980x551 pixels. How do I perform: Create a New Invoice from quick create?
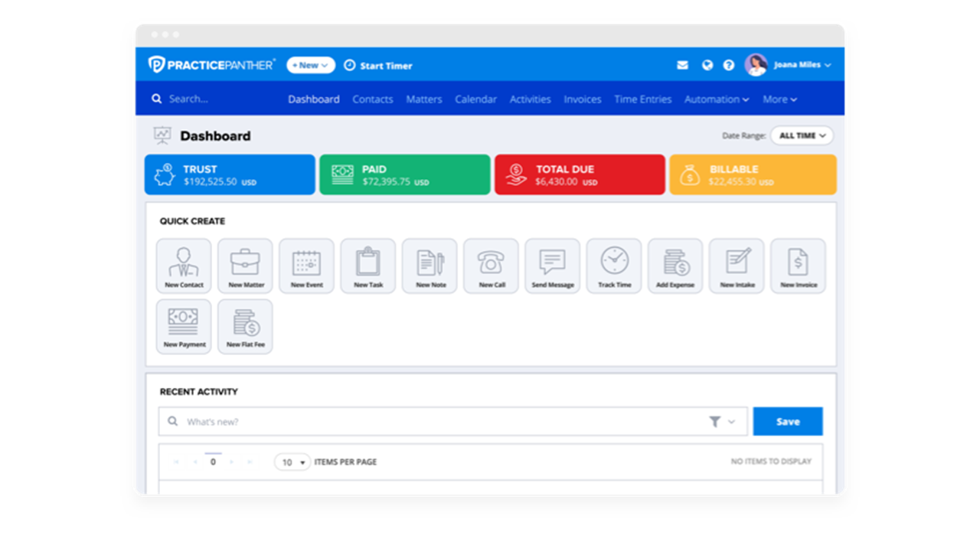point(798,266)
